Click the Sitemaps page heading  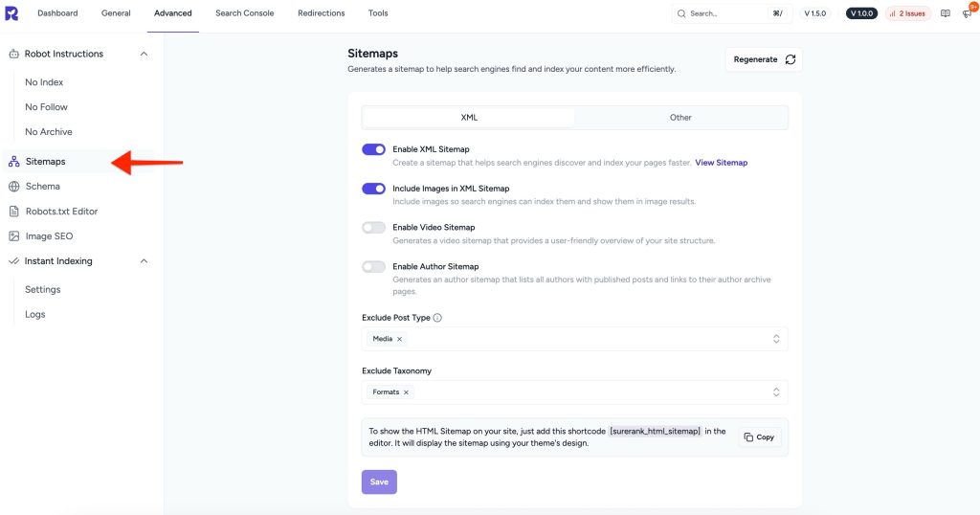click(372, 54)
